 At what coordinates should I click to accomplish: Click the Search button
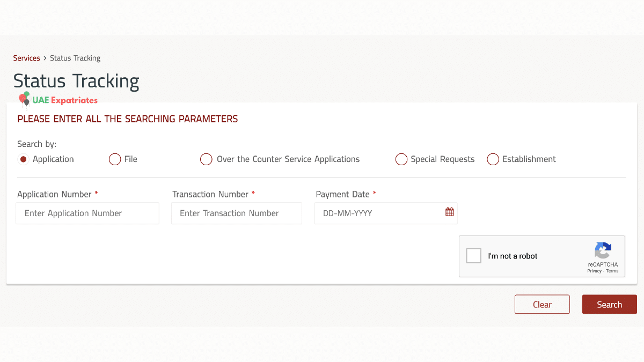point(609,304)
